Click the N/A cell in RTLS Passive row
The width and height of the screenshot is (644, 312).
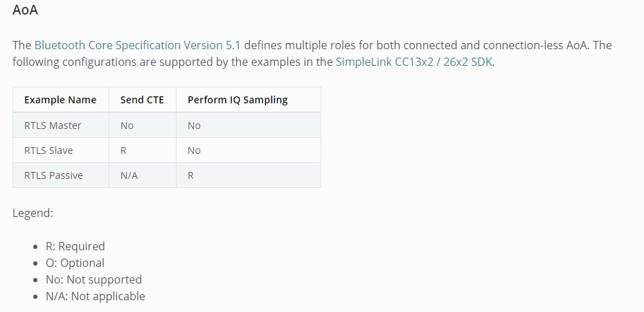pyautogui.click(x=129, y=175)
